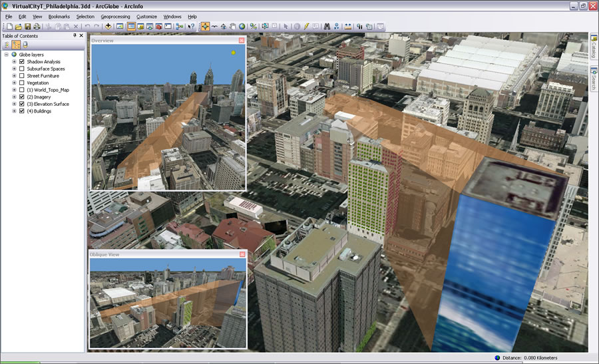Turn on the Vegetation layer
The height and width of the screenshot is (364, 599).
(x=22, y=83)
